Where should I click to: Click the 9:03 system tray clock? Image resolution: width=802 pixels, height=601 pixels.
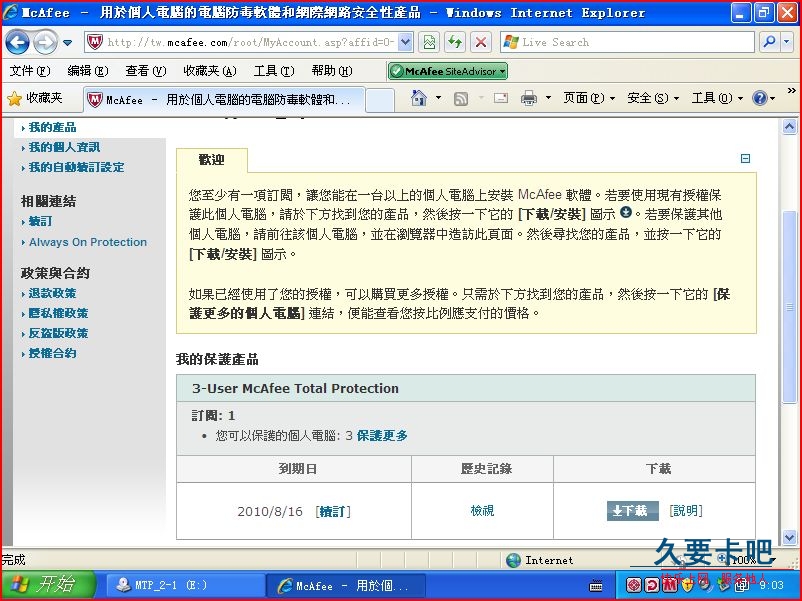click(x=771, y=585)
